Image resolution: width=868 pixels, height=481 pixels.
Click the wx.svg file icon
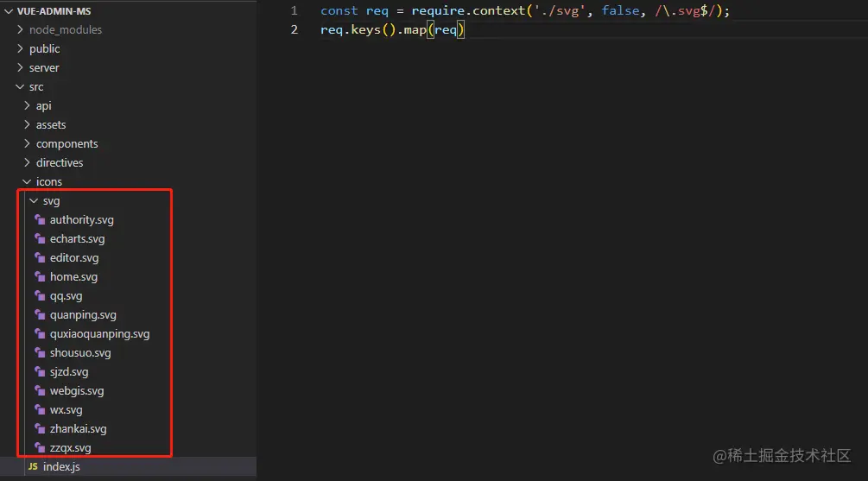click(40, 409)
